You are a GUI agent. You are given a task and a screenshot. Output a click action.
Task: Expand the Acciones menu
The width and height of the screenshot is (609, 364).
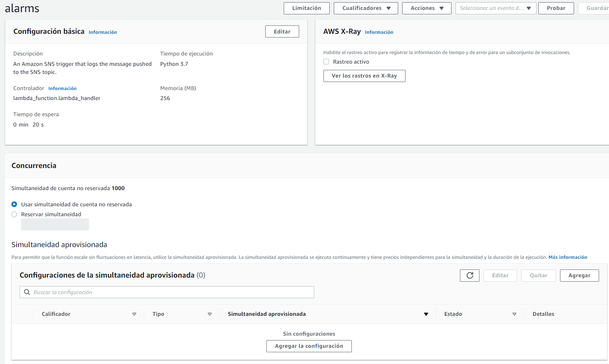coord(426,8)
